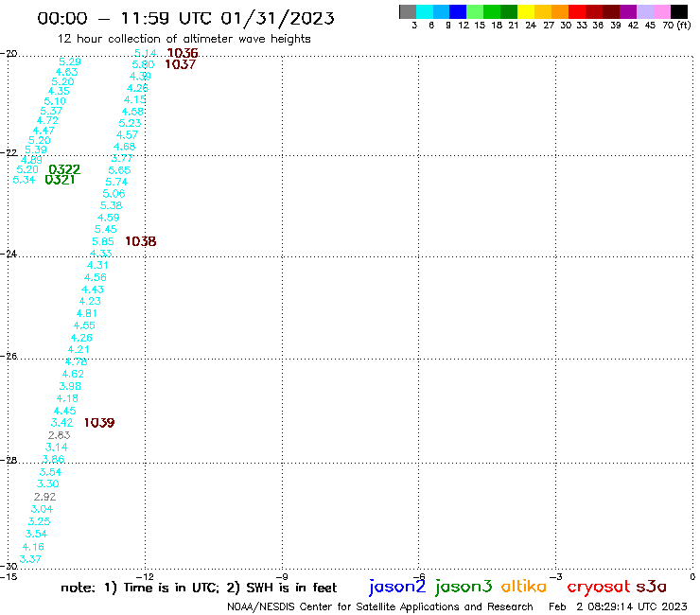Click the green time stamp 0322
The width and height of the screenshot is (700, 615).
(64, 169)
